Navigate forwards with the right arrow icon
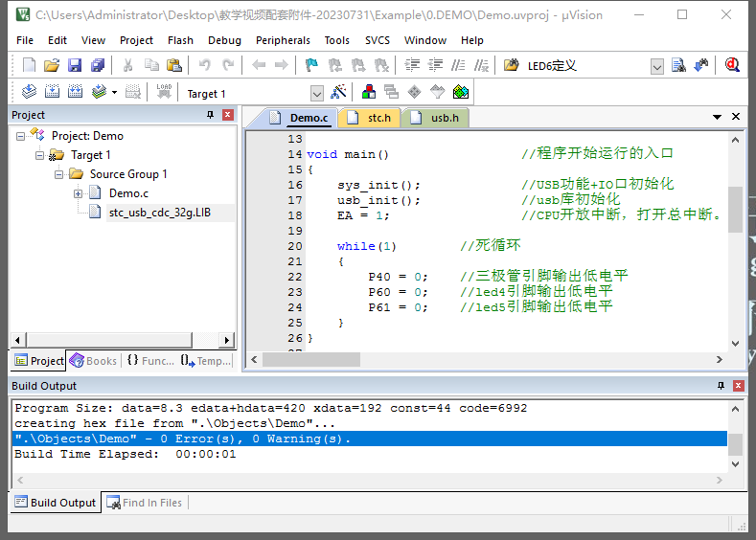Viewport: 756px width, 540px height. (282, 65)
